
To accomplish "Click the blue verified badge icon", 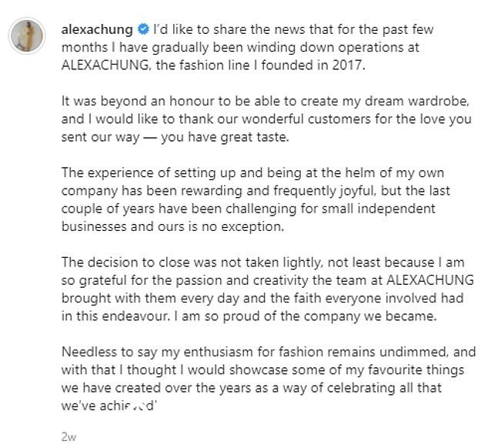I will (143, 29).
